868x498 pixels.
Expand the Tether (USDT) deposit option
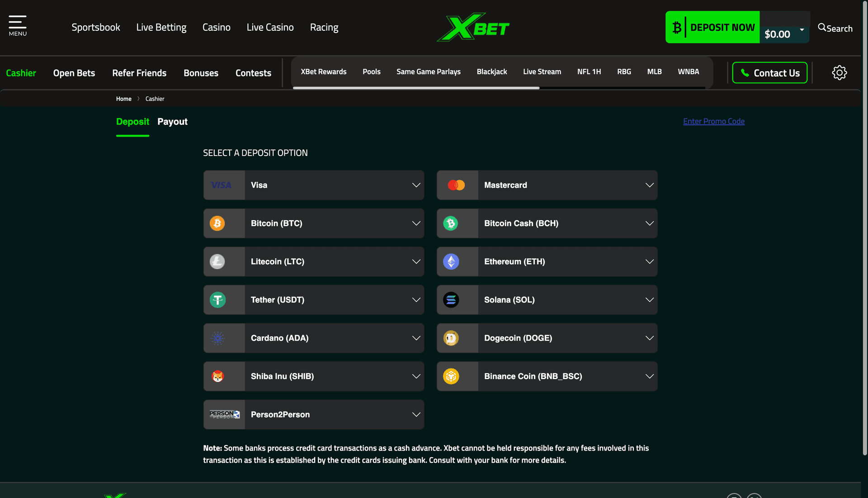pos(415,299)
